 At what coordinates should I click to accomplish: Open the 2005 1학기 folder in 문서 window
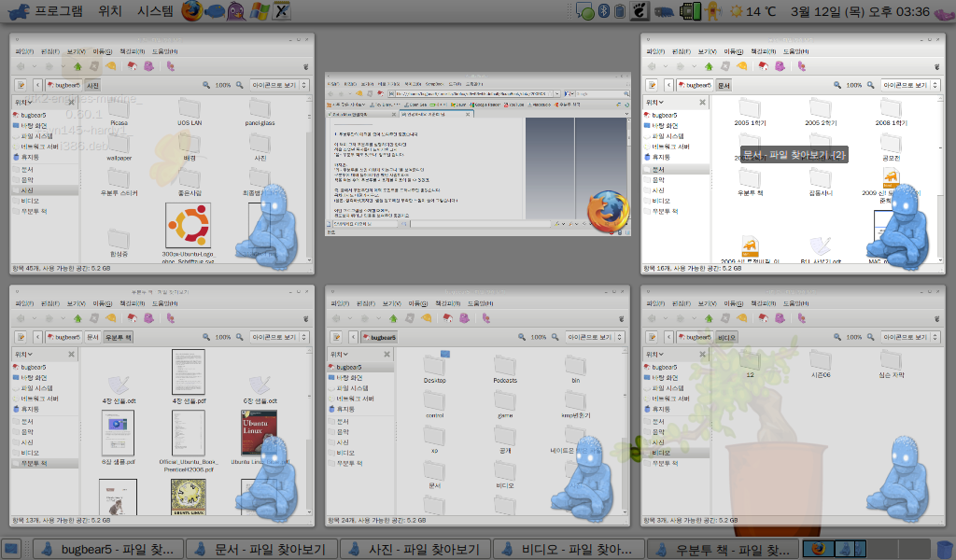(x=750, y=113)
